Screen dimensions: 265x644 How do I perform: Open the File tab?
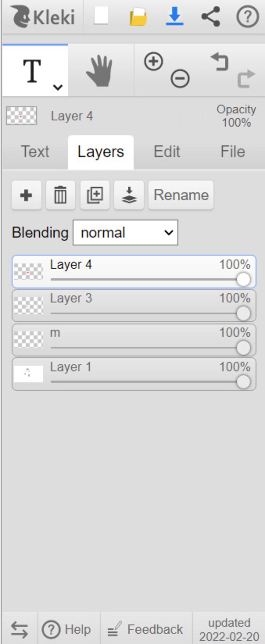click(x=233, y=152)
